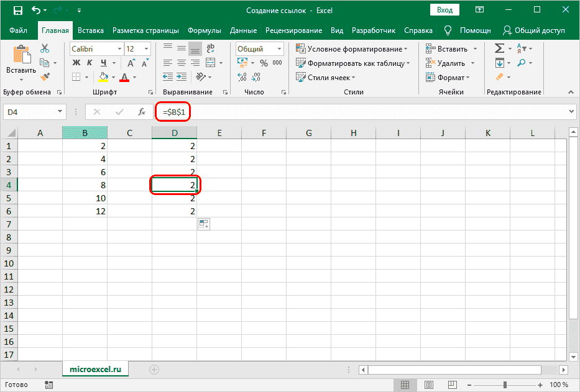Click the fill color yellow bucket swatch

click(103, 77)
